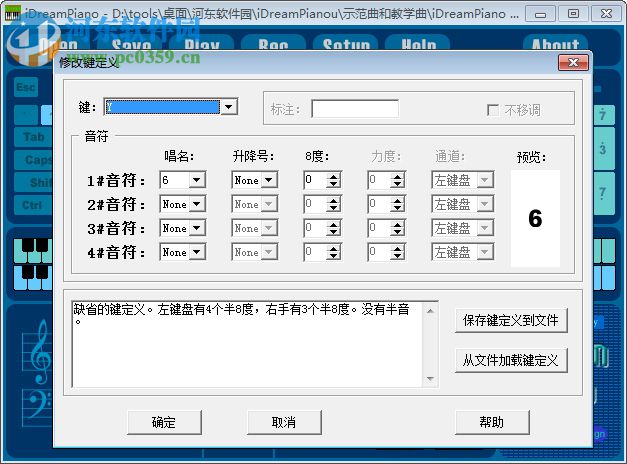Click the preview box showing 6
The height and width of the screenshot is (464, 627).
coord(535,218)
